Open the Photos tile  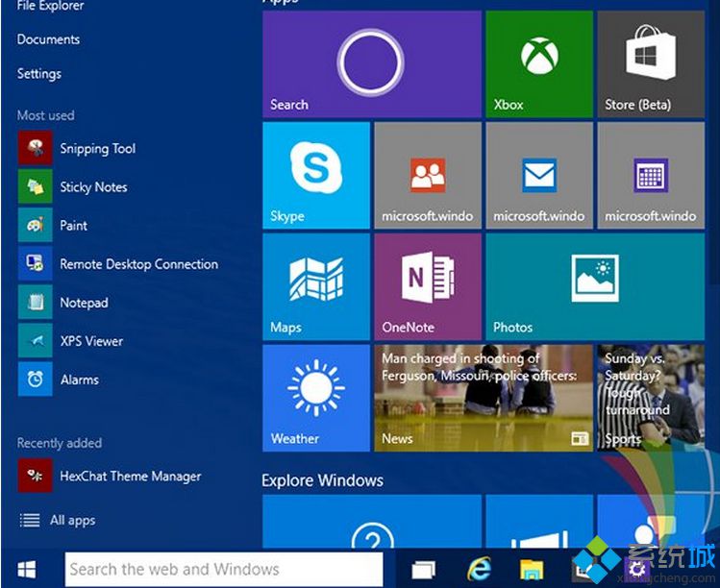tap(596, 287)
